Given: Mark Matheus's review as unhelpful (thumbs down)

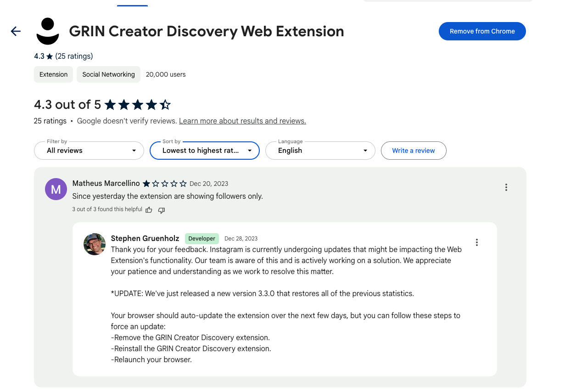Looking at the screenshot, I should point(161,210).
